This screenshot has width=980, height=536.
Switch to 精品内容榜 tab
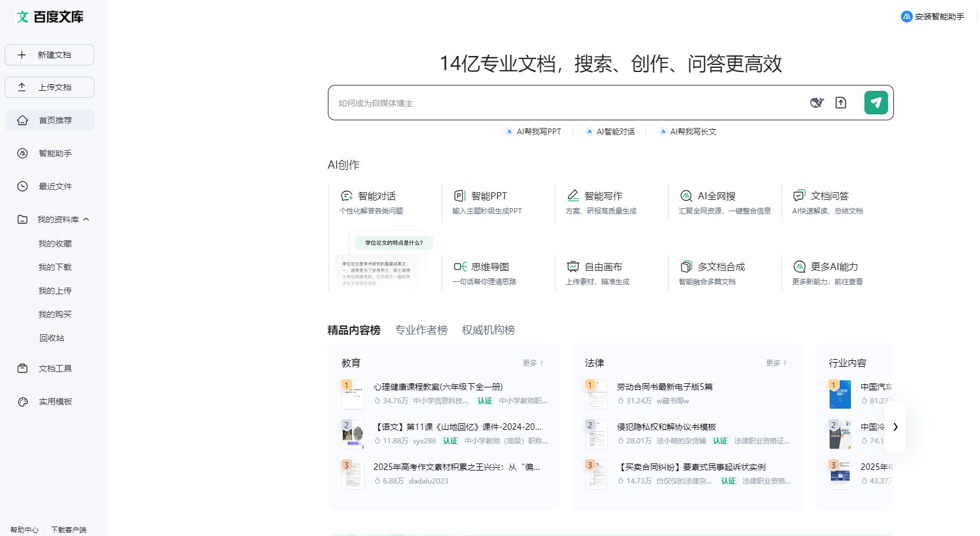(354, 330)
